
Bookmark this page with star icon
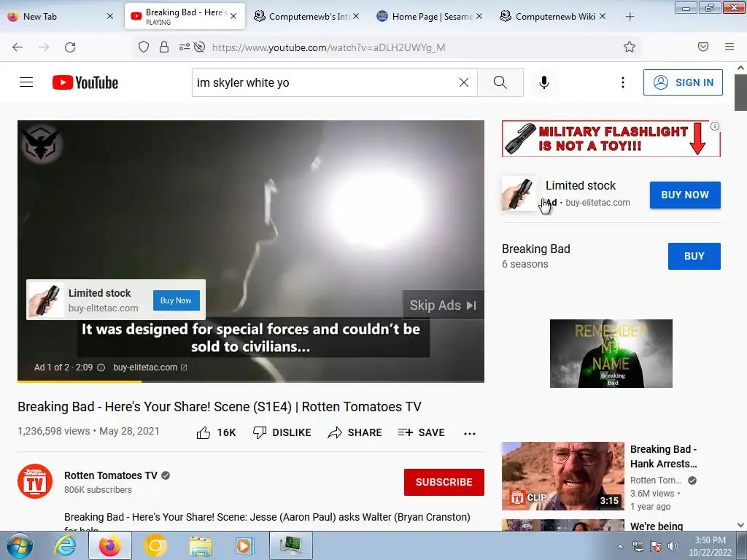click(630, 47)
